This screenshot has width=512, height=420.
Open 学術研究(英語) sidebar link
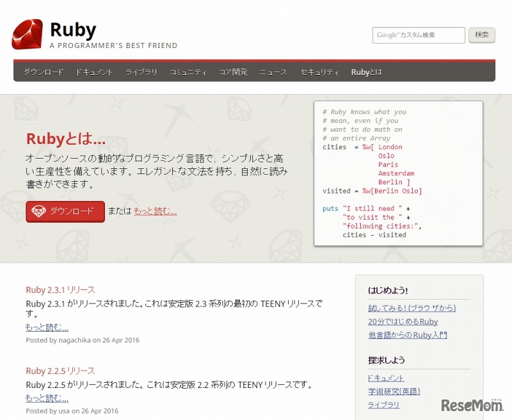click(394, 391)
